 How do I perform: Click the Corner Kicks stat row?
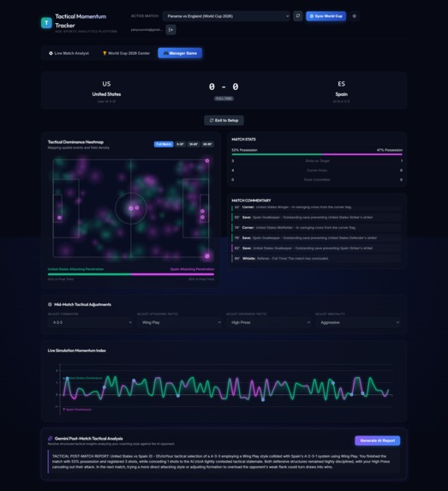(x=317, y=171)
